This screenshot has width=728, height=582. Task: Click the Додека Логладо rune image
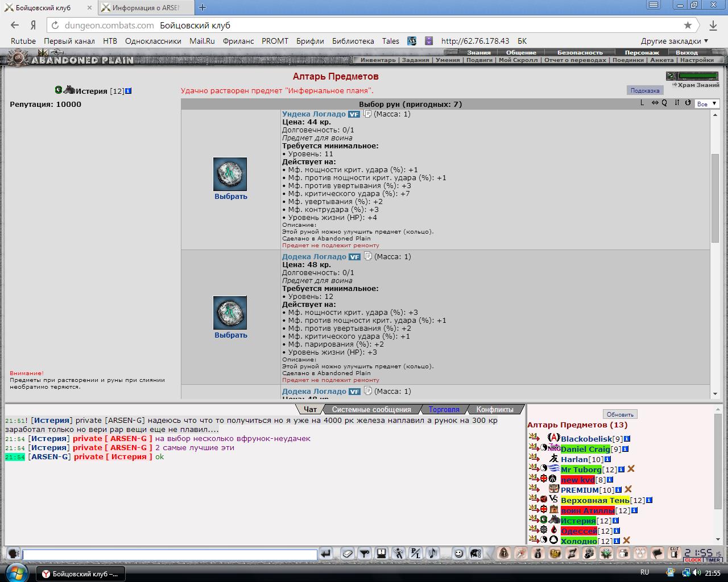point(230,313)
